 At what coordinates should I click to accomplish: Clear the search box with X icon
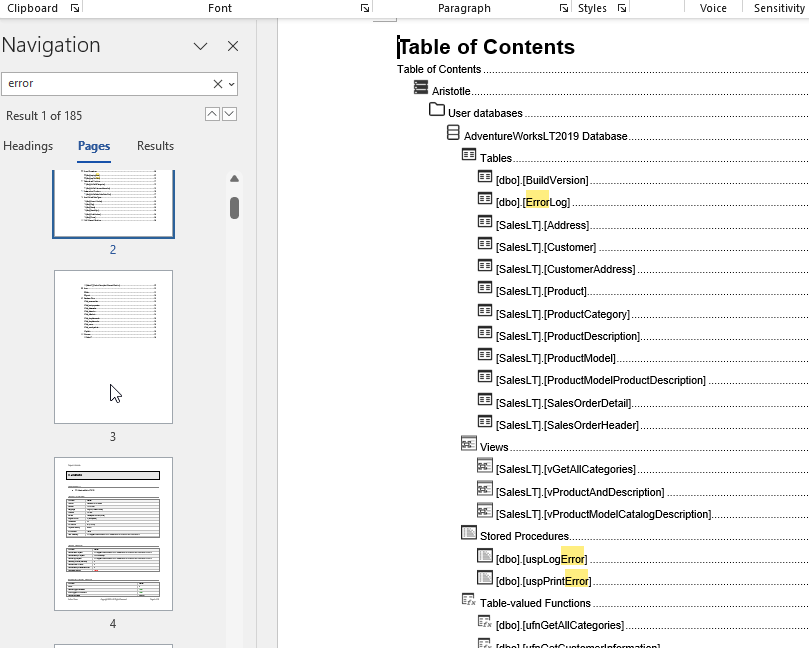click(x=218, y=84)
